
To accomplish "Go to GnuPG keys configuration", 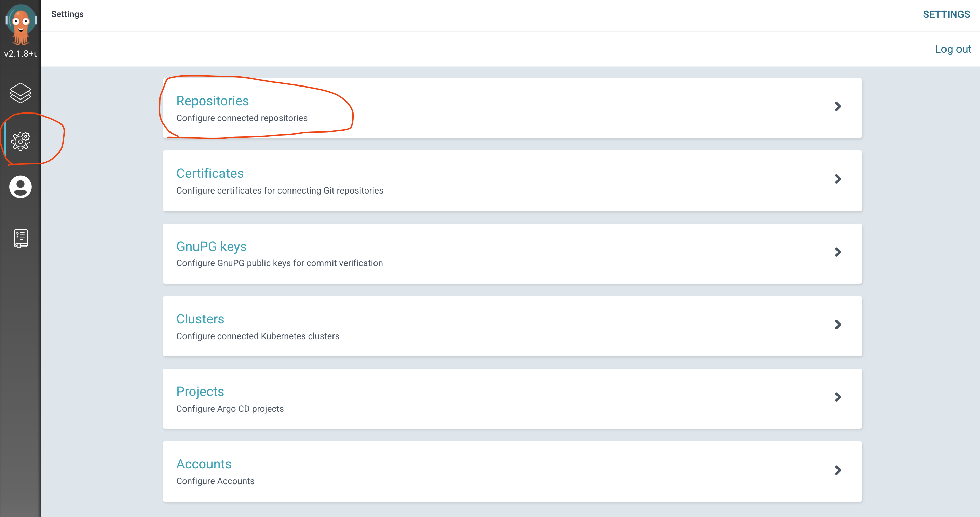I will (211, 246).
